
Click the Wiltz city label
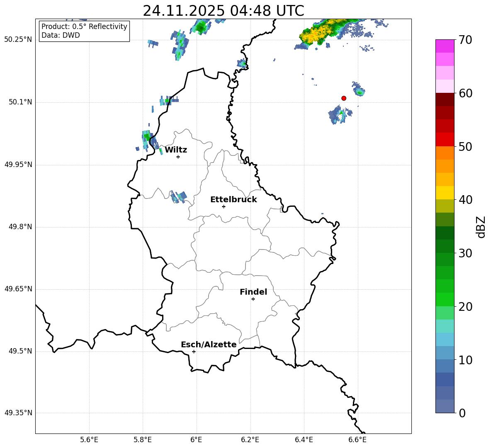click(176, 150)
